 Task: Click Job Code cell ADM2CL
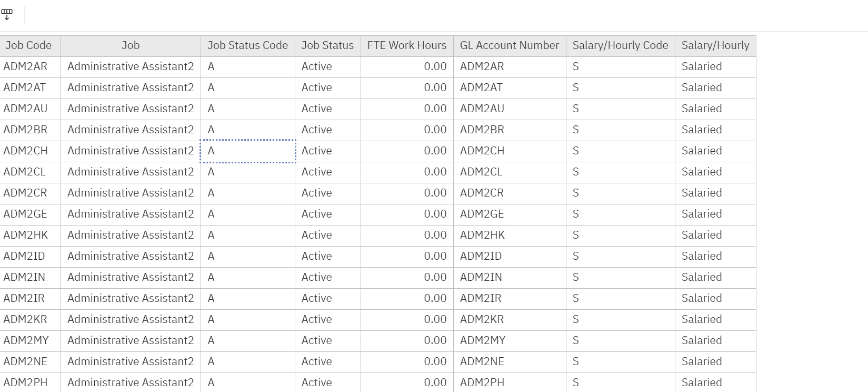point(30,172)
